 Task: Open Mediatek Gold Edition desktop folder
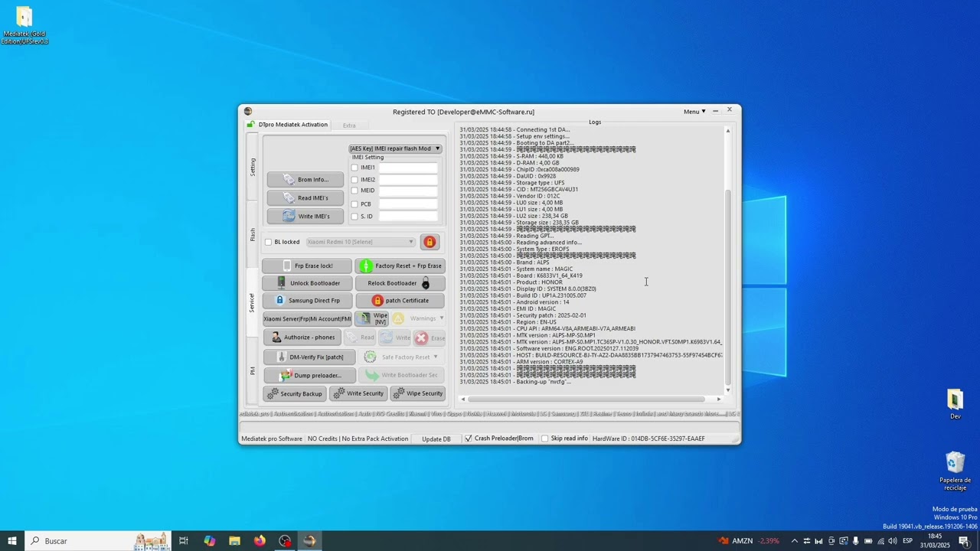(24, 25)
